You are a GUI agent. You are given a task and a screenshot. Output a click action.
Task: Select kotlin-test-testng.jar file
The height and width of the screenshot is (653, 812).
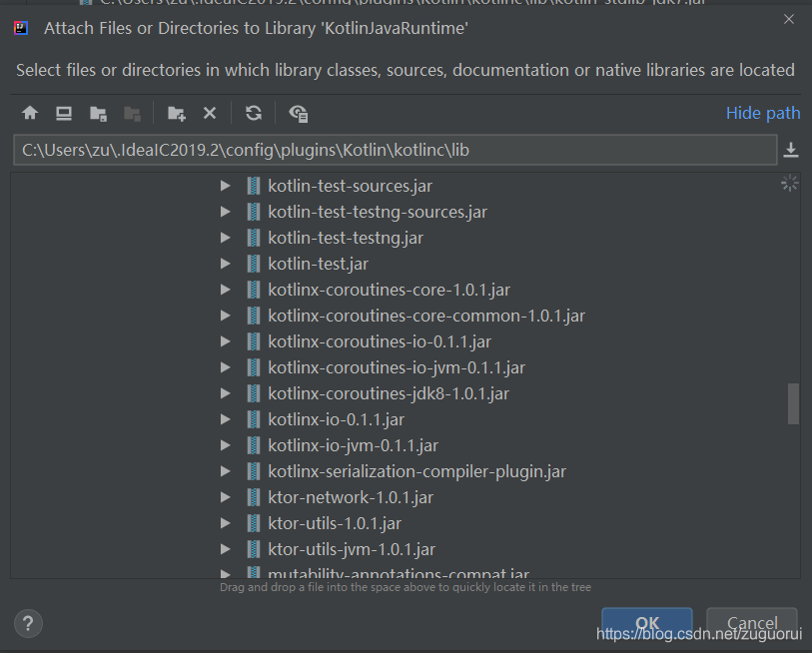tap(346, 238)
